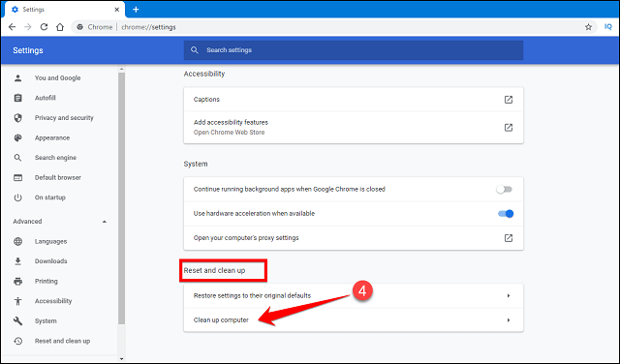This screenshot has height=364, width=620.
Task: Click the You and Google person icon
Action: tap(17, 77)
